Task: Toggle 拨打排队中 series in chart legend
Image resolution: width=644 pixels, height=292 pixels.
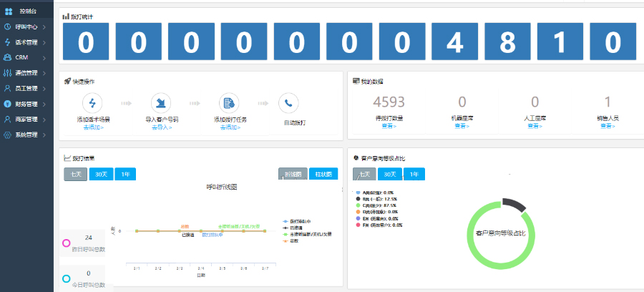Action: (x=303, y=221)
